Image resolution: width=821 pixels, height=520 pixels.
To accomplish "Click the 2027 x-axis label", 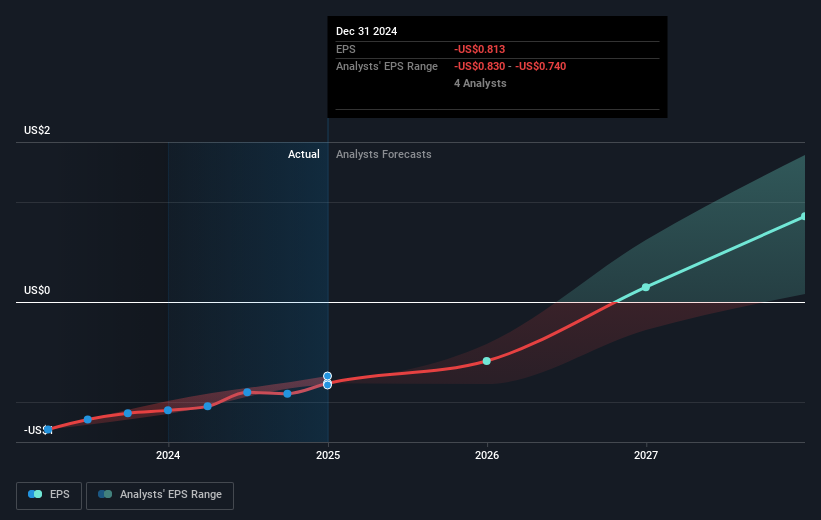I will (646, 455).
